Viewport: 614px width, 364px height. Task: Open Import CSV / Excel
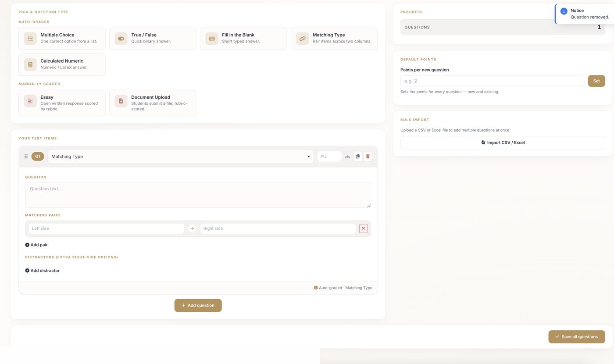coord(503,143)
